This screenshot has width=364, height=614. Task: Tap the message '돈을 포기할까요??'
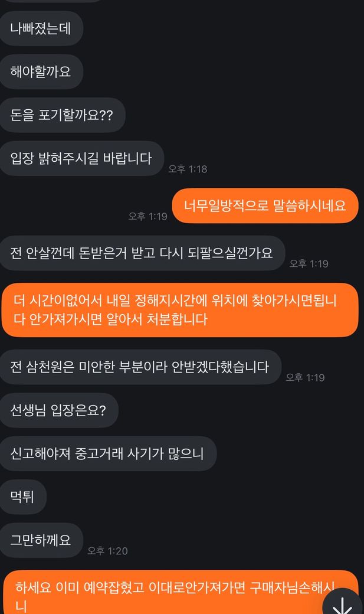[62, 115]
